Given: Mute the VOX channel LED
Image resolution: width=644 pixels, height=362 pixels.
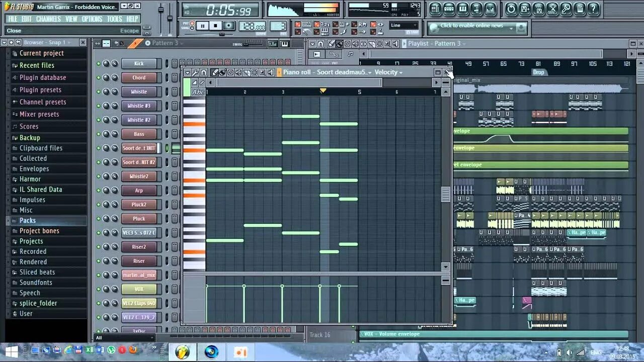Looking at the screenshot, I should coord(99,289).
